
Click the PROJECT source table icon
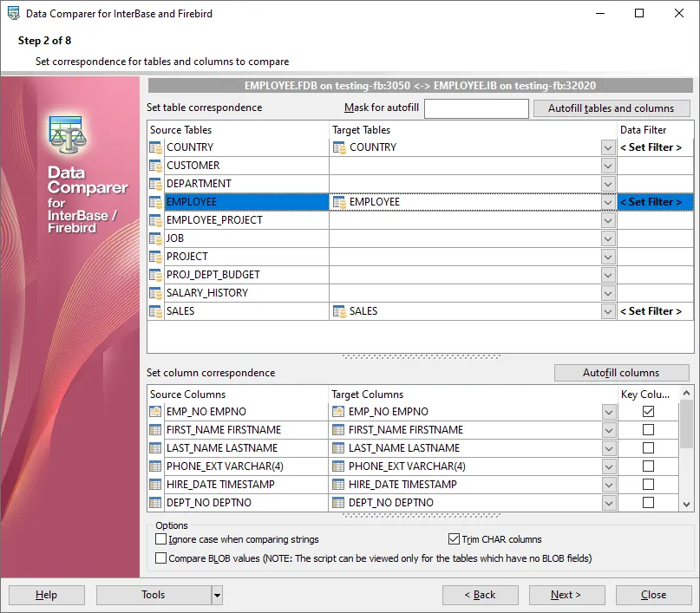tap(156, 257)
